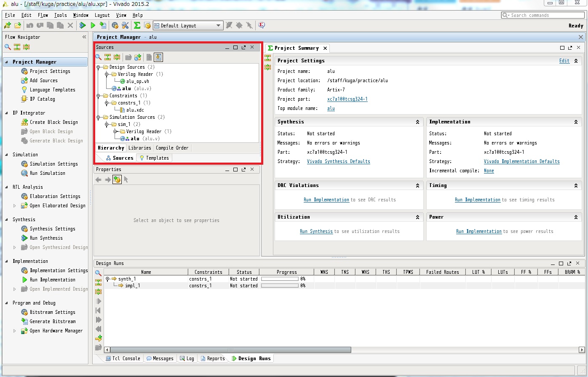Toggle the scroll-to-selected-object button in Sources toolbar

pyautogui.click(x=158, y=57)
